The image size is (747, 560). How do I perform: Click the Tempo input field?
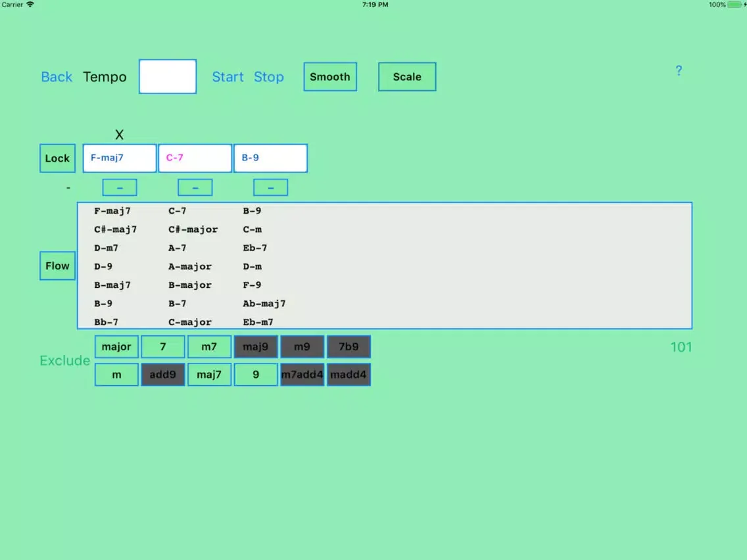click(x=168, y=77)
